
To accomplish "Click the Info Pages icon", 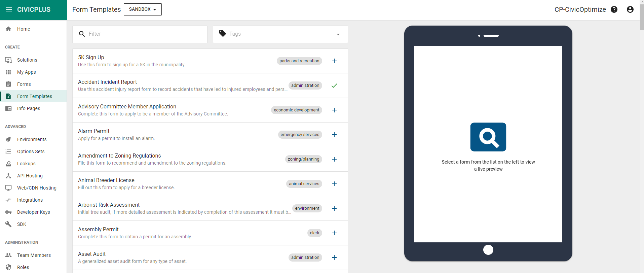I will 8,108.
